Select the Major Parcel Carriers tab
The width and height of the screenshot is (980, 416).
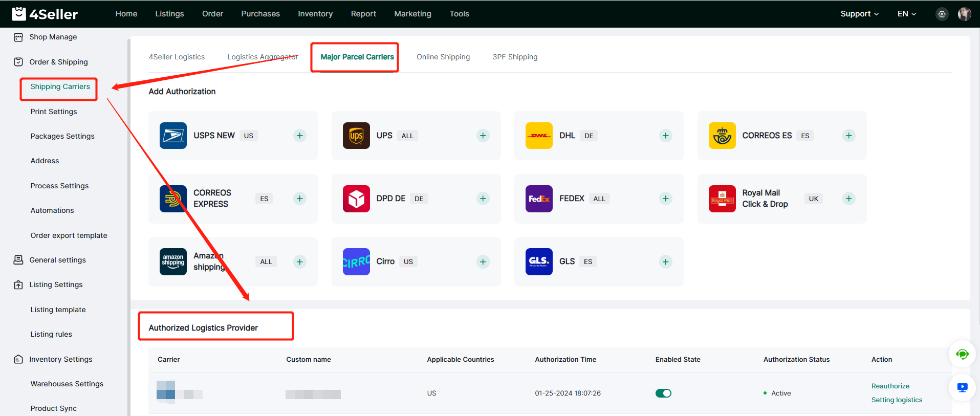(357, 57)
